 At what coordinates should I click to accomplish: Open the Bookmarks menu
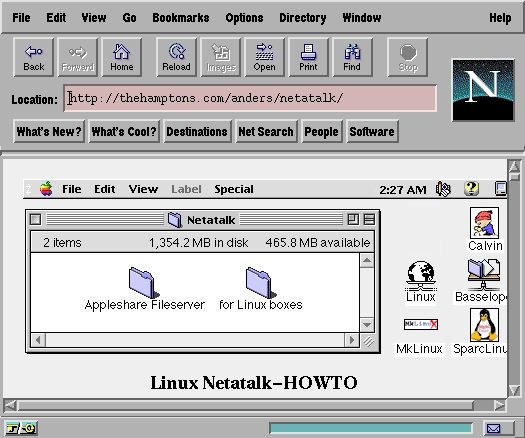tap(181, 17)
